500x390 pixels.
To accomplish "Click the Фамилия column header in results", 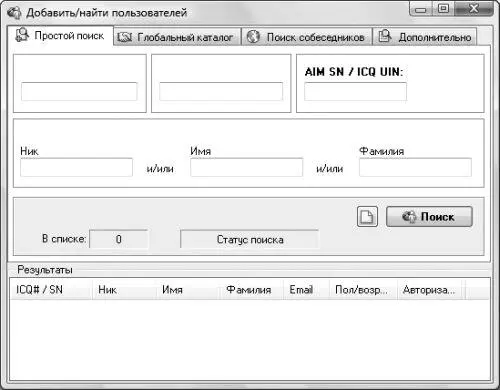I will point(251,290).
